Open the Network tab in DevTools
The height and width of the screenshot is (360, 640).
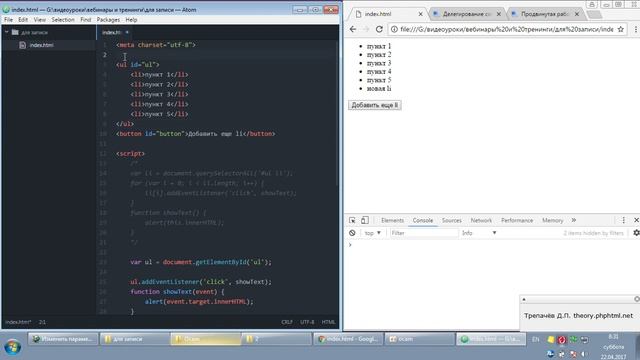click(x=481, y=220)
